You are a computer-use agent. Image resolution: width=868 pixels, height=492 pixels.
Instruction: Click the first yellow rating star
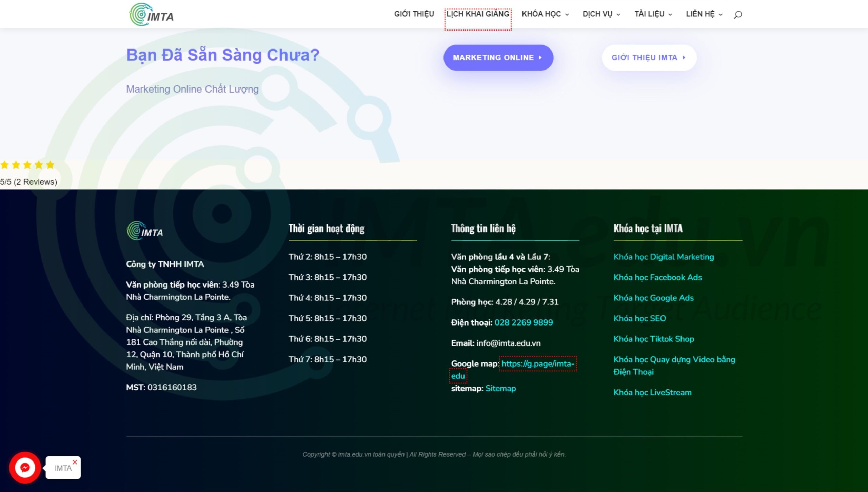pos(4,165)
